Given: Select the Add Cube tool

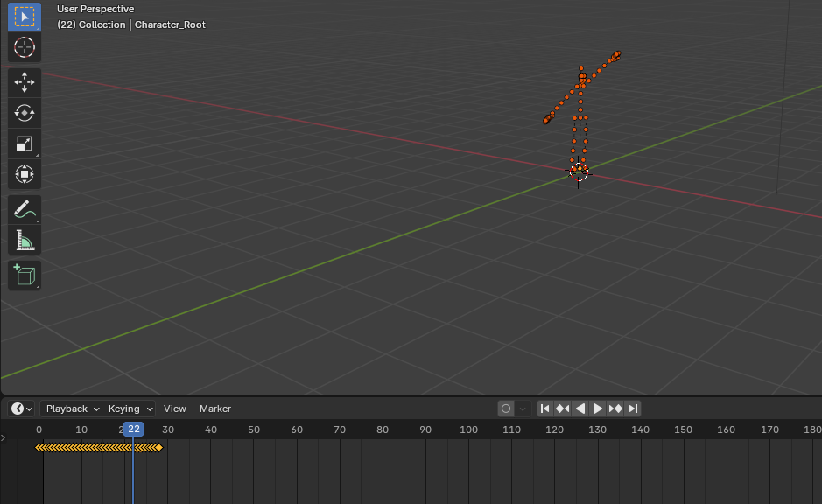Looking at the screenshot, I should (x=24, y=274).
